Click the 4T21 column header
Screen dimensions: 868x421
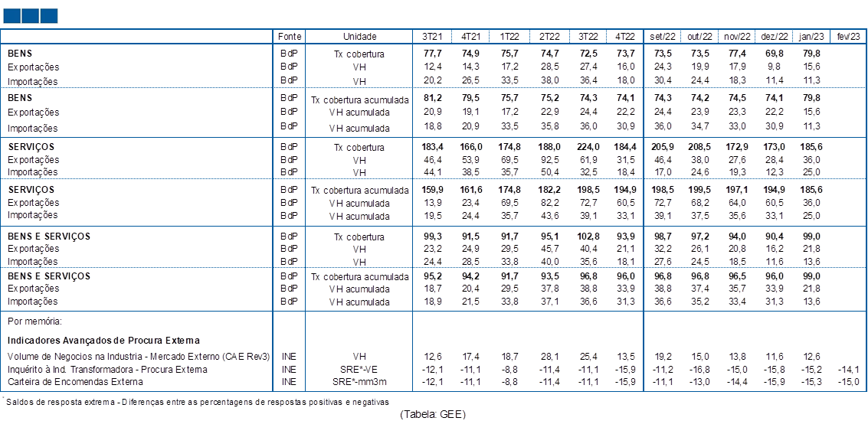(470, 37)
